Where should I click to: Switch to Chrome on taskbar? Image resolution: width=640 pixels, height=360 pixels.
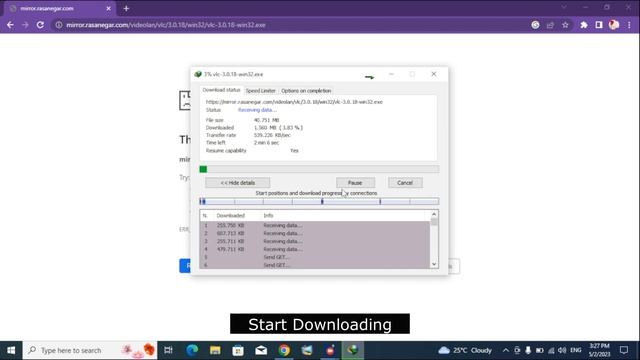pyautogui.click(x=284, y=350)
